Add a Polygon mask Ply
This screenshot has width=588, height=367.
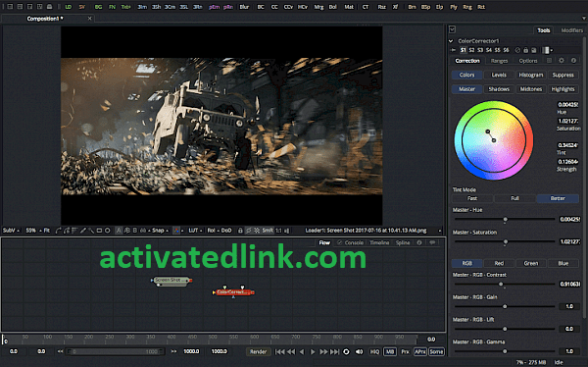point(454,7)
